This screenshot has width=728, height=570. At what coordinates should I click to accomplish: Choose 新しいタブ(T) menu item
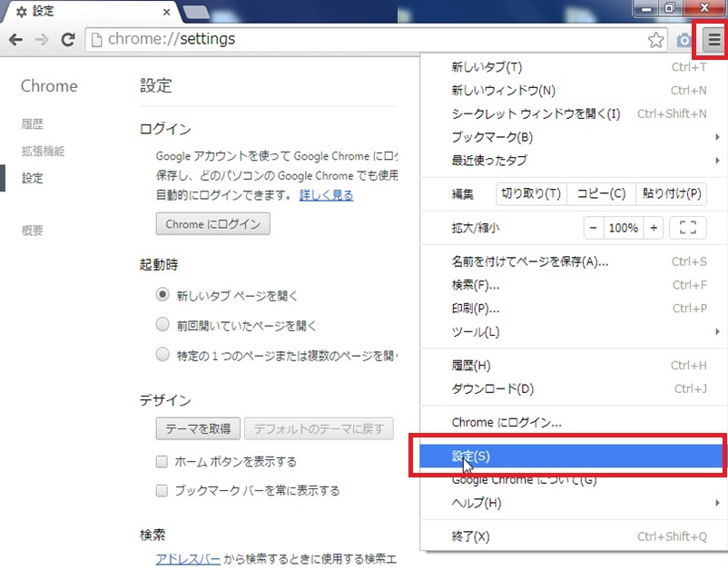pyautogui.click(x=573, y=67)
